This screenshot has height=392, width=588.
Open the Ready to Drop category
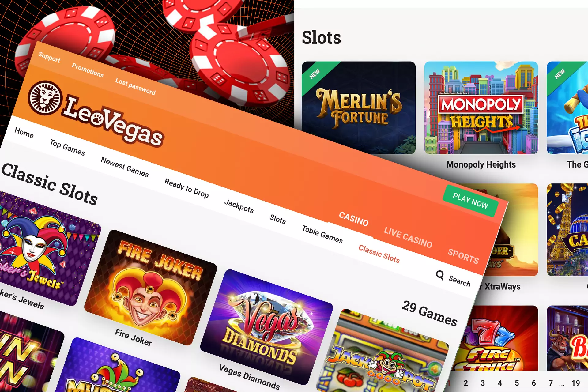click(187, 188)
